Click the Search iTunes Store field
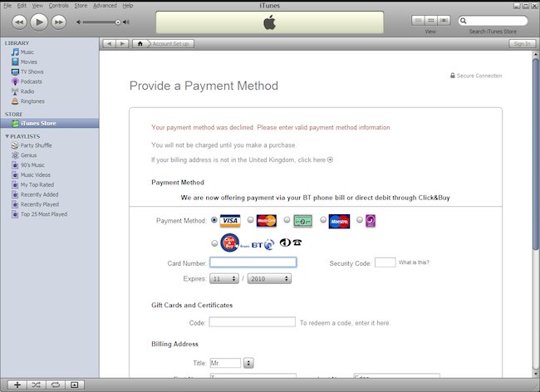 pos(493,21)
